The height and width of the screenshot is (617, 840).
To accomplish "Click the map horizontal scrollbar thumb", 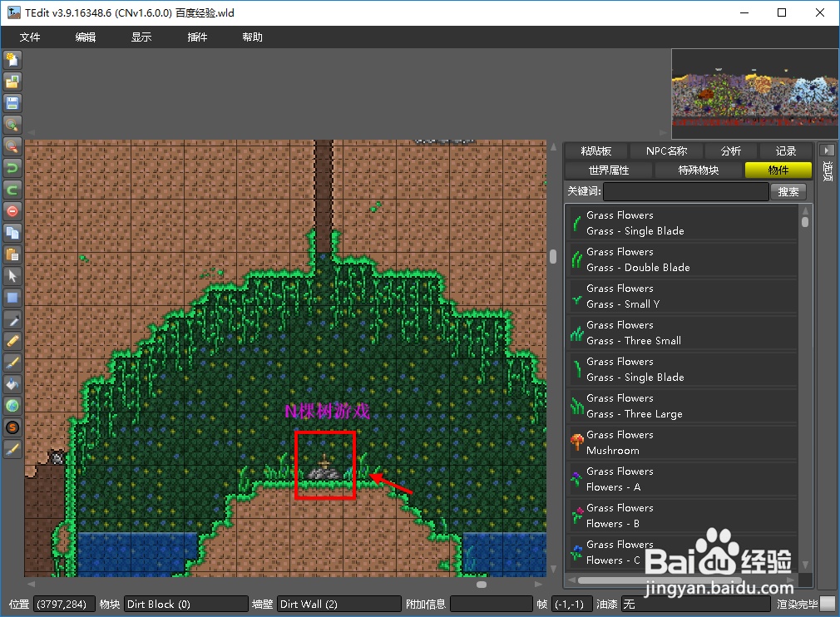I will click(482, 585).
